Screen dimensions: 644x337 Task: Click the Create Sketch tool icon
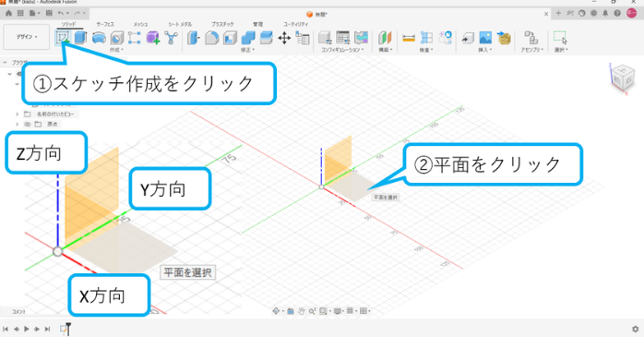click(x=63, y=38)
